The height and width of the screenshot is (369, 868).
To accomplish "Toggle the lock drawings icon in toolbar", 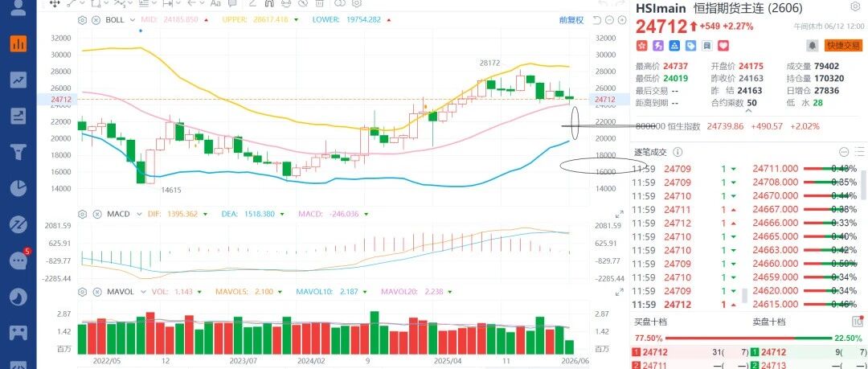I will (285, 3).
